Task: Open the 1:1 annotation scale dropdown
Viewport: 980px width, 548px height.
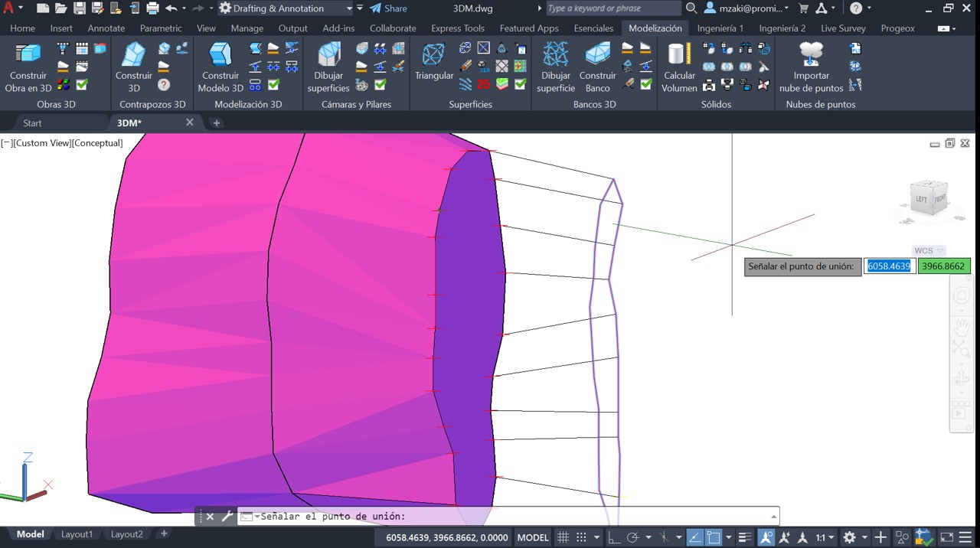Action: tap(831, 537)
